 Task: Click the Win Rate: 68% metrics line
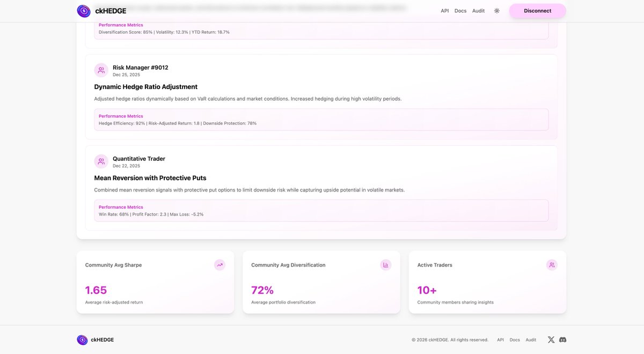pyautogui.click(x=151, y=215)
